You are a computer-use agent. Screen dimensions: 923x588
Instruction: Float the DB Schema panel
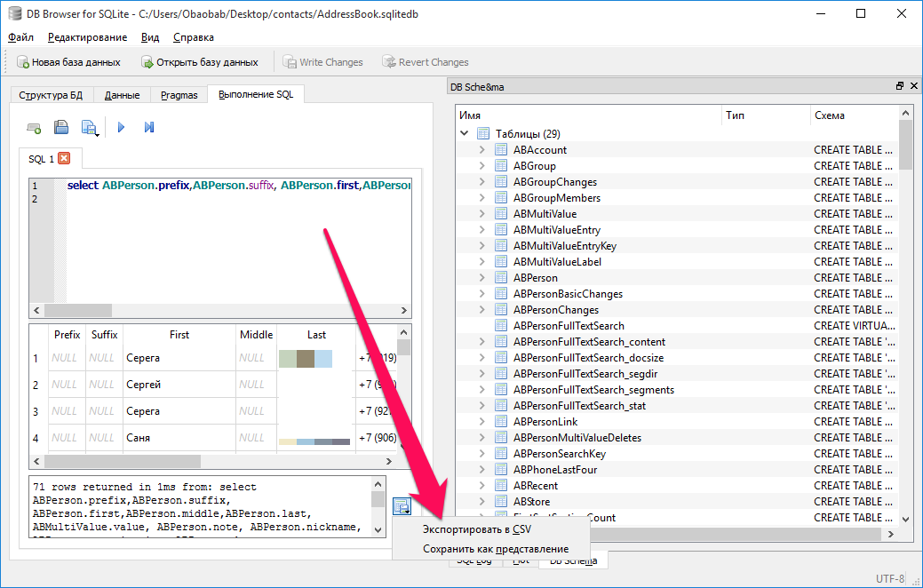tap(899, 86)
